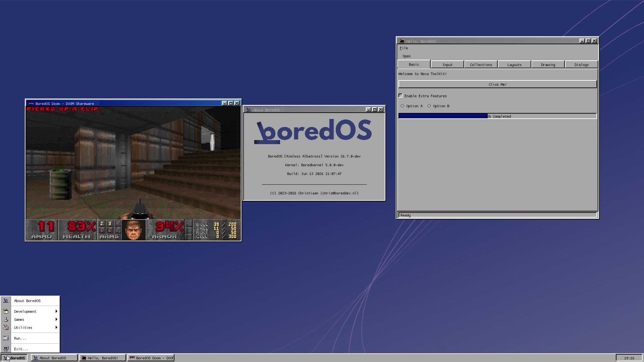The height and width of the screenshot is (362, 644).
Task: Click the About BoredOS start menu icon
Action: tap(6, 301)
